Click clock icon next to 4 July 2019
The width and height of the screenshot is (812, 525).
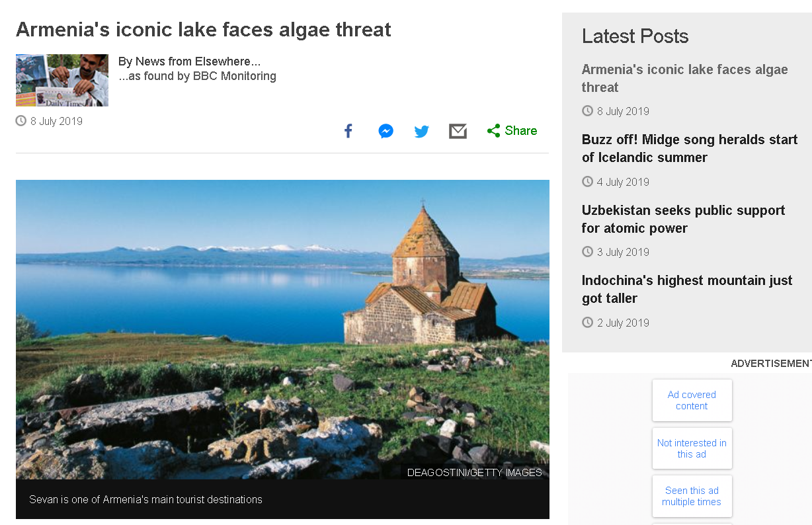(x=587, y=182)
